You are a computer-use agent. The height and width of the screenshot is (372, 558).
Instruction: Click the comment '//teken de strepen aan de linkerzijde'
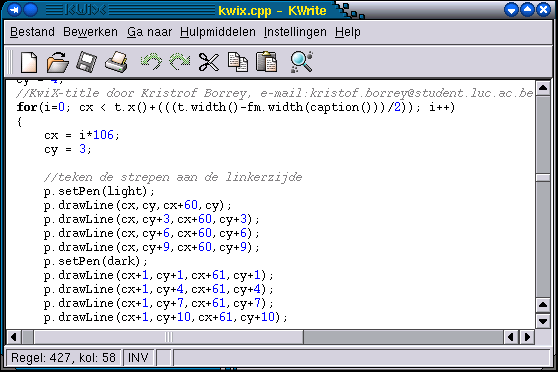click(x=173, y=177)
